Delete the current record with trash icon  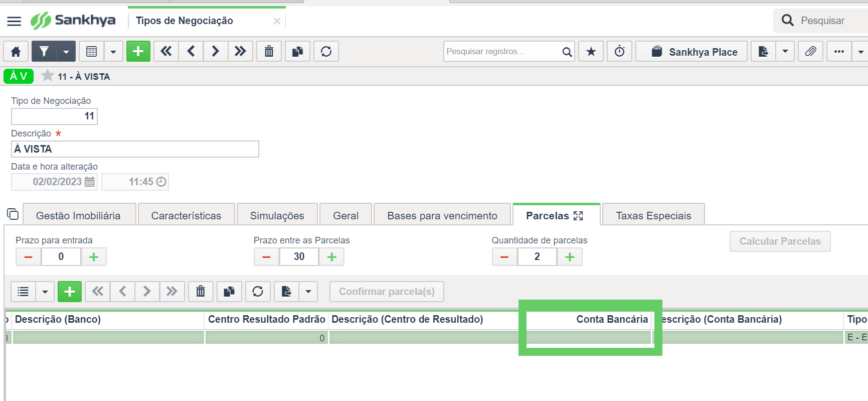[x=269, y=51]
